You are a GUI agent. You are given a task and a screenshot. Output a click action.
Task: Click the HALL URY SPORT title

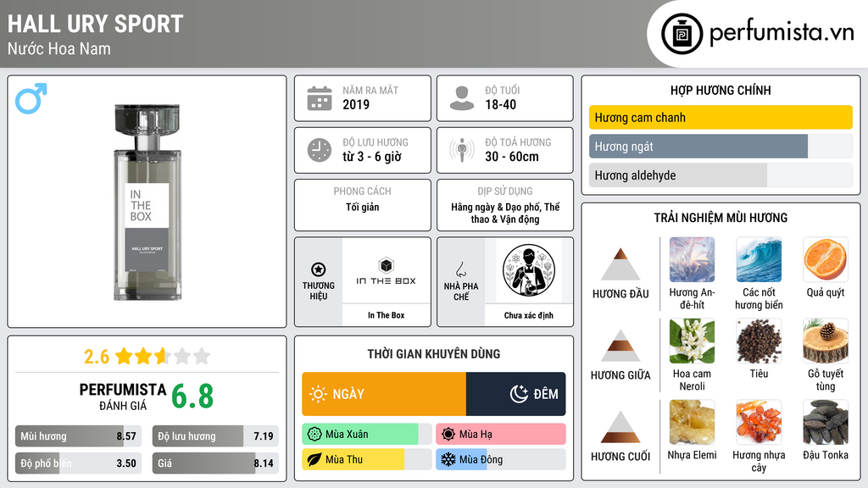95,24
